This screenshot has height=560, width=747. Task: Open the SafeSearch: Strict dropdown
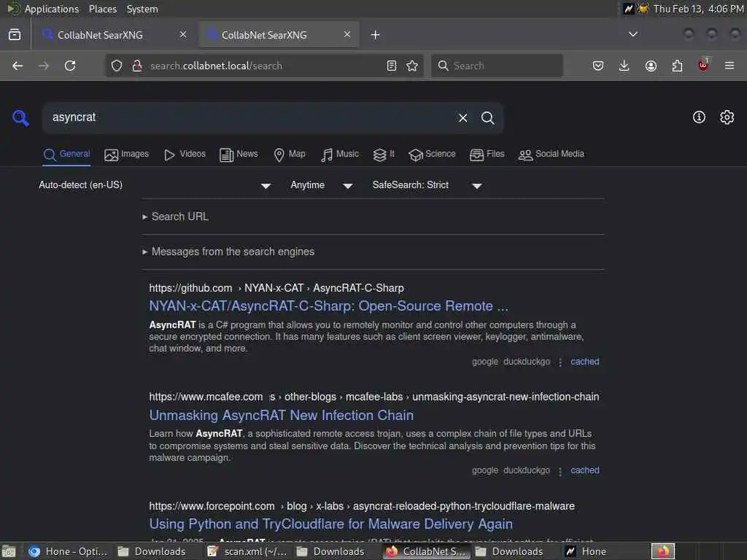(427, 185)
